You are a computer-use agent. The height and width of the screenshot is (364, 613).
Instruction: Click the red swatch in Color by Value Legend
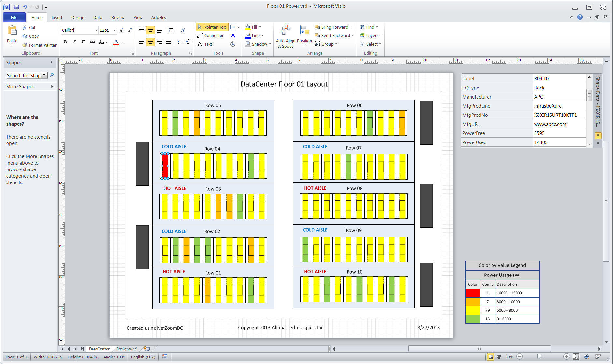473,293
